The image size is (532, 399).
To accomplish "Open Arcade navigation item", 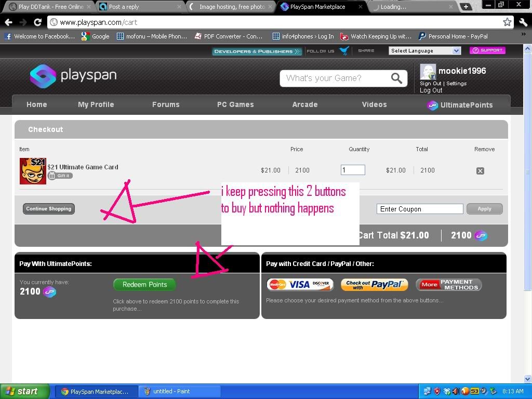I will click(305, 104).
